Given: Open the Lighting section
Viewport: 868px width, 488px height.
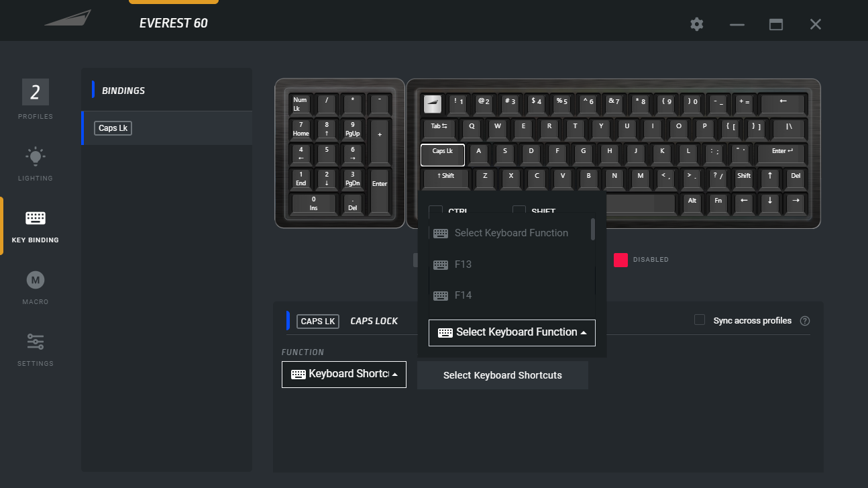Looking at the screenshot, I should 36,164.
